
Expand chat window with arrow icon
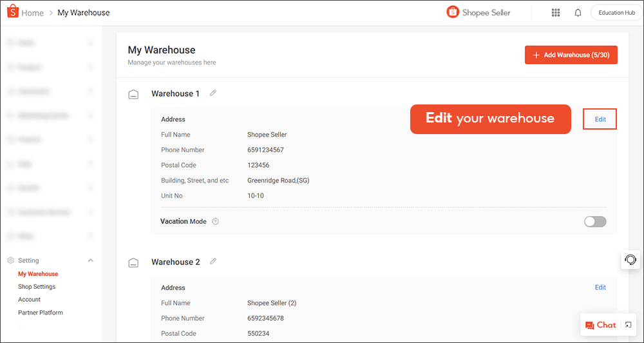tap(628, 325)
